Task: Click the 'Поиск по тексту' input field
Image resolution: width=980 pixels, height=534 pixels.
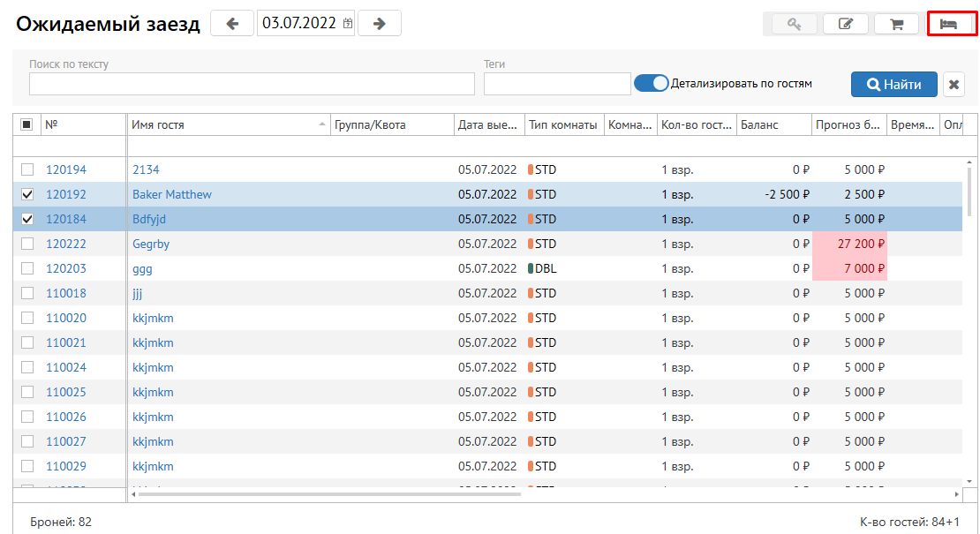Action: [x=252, y=84]
